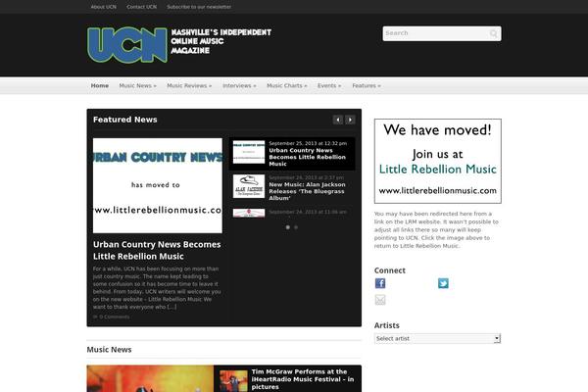
Task: Expand the Interviews menu
Action: click(239, 86)
